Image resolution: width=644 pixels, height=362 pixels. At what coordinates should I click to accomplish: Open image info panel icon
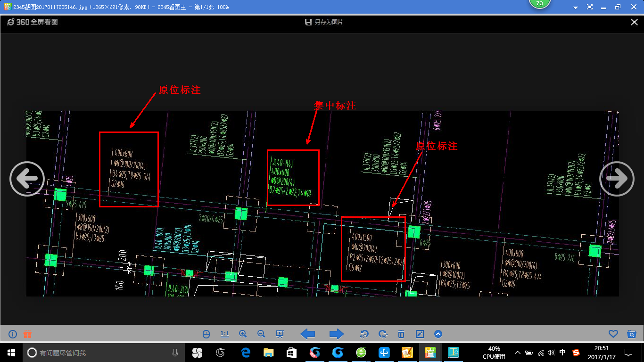click(x=13, y=334)
